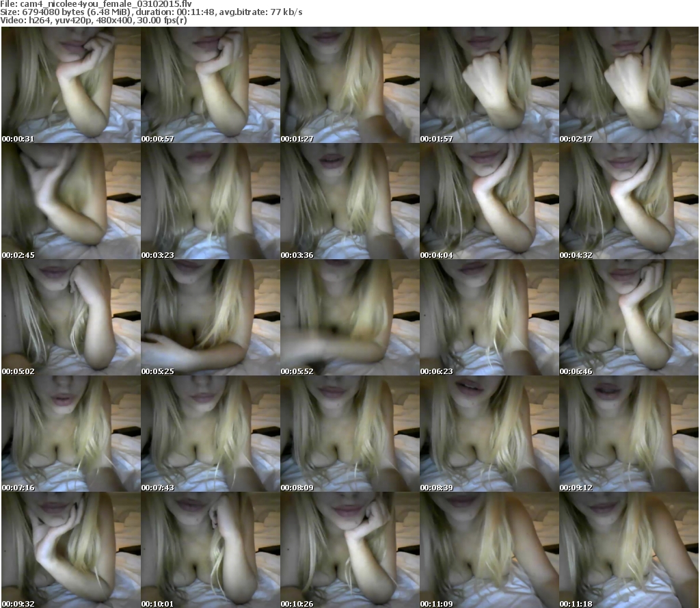Pick the thumbnail at 00:01:27
This screenshot has height=608, width=700.
point(349,85)
